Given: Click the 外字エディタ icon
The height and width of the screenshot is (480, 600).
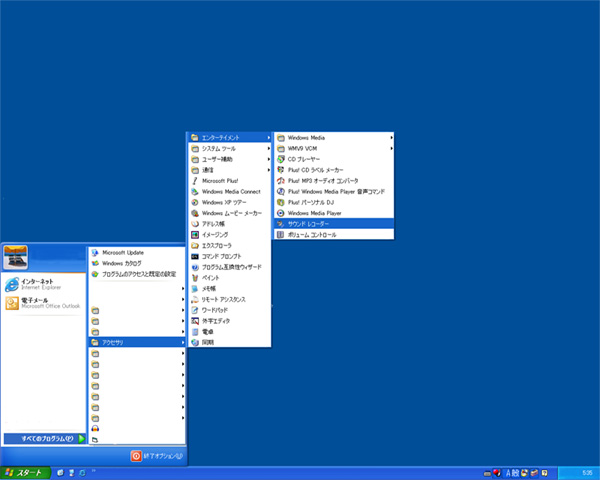Looking at the screenshot, I should [x=195, y=321].
